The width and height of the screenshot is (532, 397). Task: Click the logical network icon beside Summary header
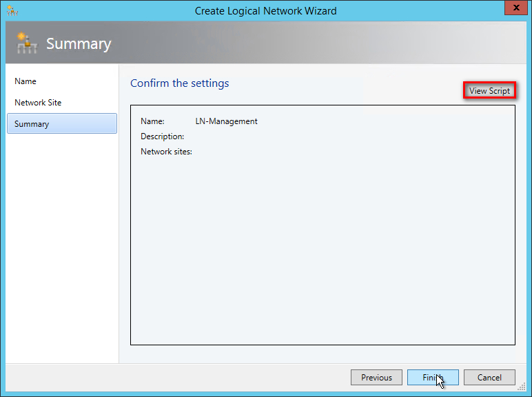25,43
